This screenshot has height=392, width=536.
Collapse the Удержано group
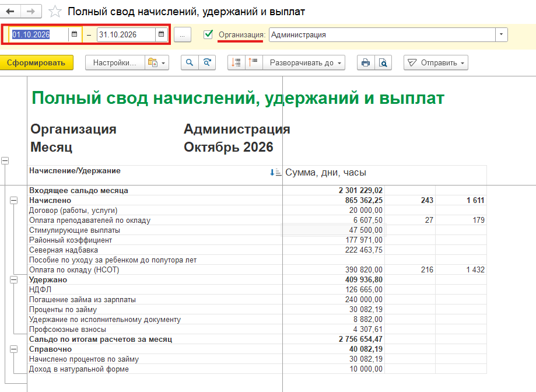(13, 280)
